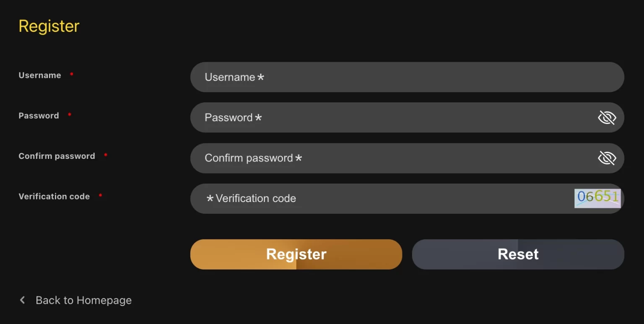Refresh the 06651 captcha image
Image resolution: width=644 pixels, height=324 pixels.
[x=597, y=197]
